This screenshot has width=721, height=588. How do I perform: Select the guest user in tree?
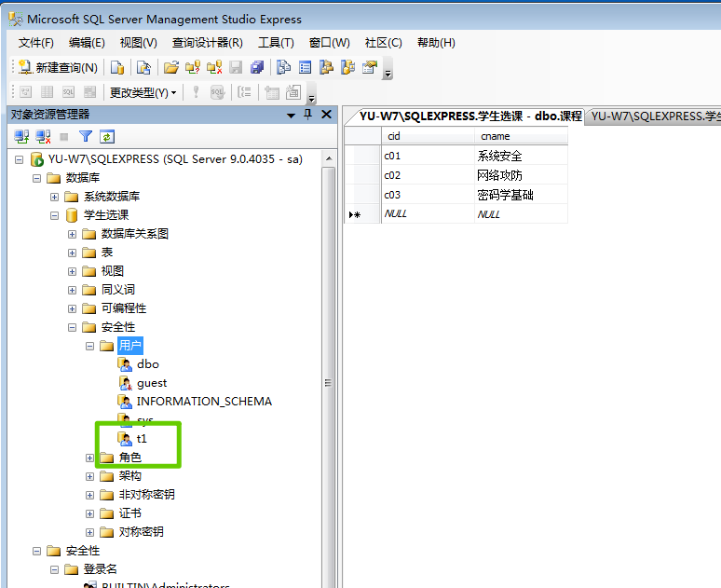click(x=152, y=383)
